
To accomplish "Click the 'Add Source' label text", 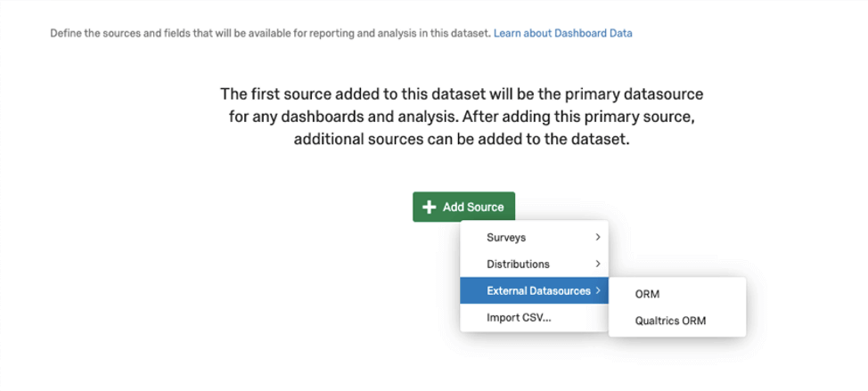I will point(473,208).
